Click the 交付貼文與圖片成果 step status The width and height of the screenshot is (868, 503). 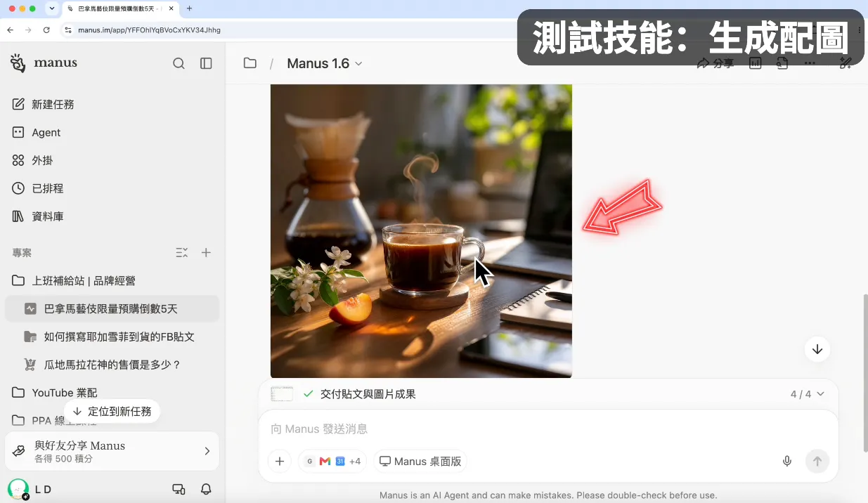368,394
